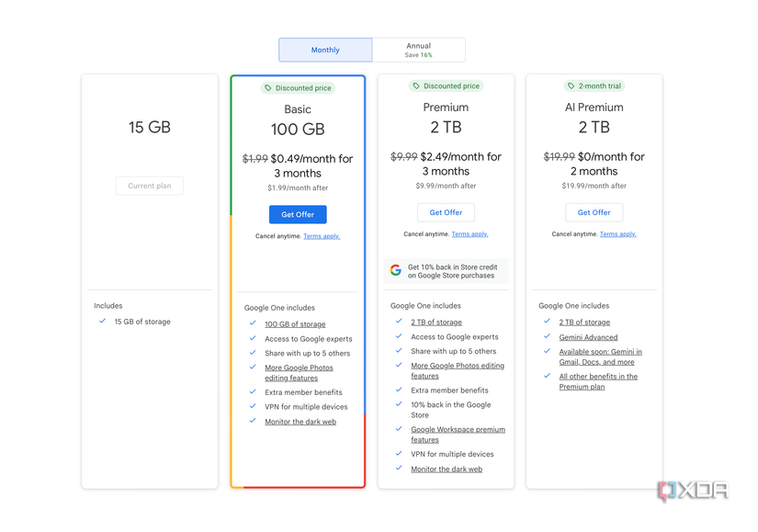The image size is (758, 532).
Task: Click the XDA logo watermark
Action: click(x=693, y=492)
